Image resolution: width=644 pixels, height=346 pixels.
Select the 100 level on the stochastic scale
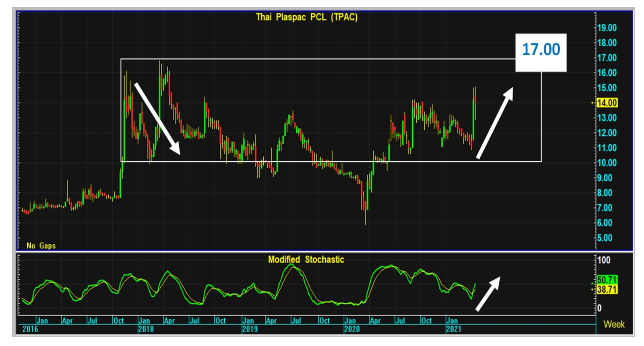(604, 260)
